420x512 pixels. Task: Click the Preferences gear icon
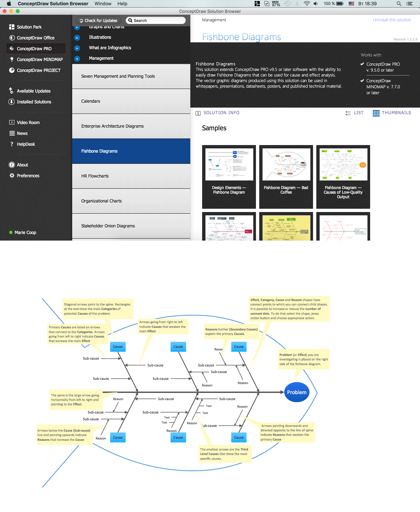[x=11, y=176]
